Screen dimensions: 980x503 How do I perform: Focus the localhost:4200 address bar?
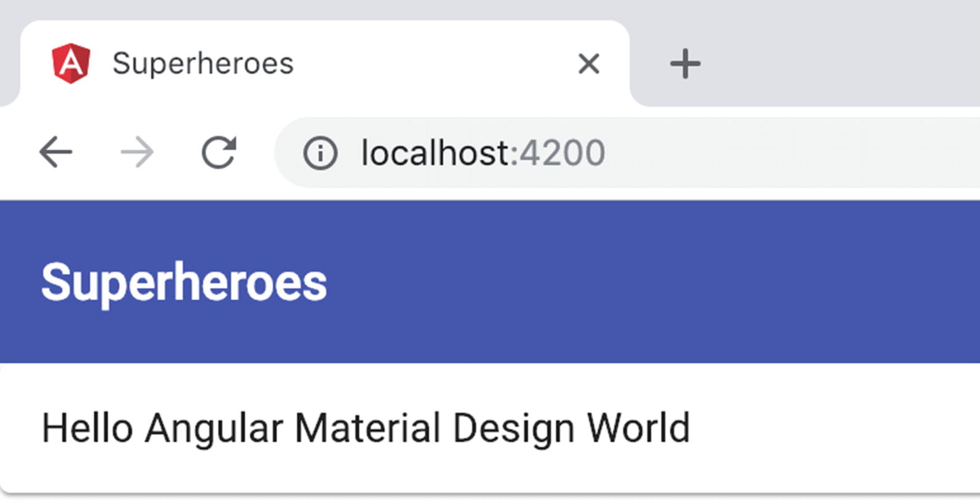pyautogui.click(x=627, y=152)
